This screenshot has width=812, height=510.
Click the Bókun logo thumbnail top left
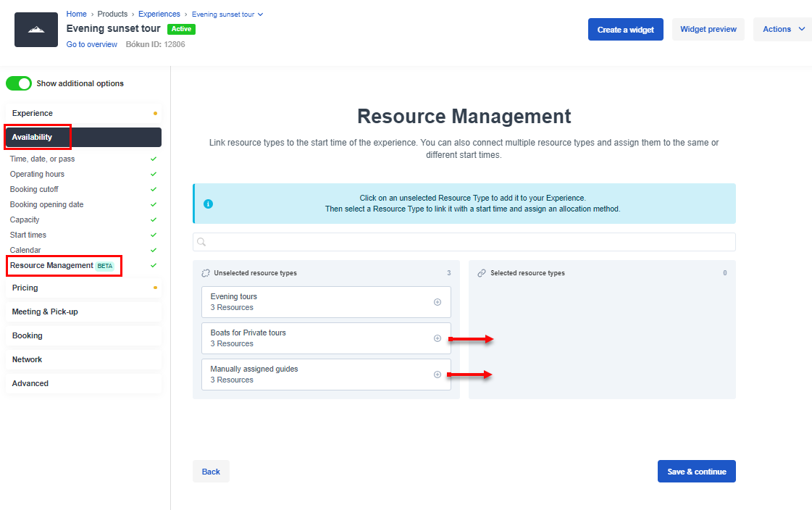coord(35,29)
